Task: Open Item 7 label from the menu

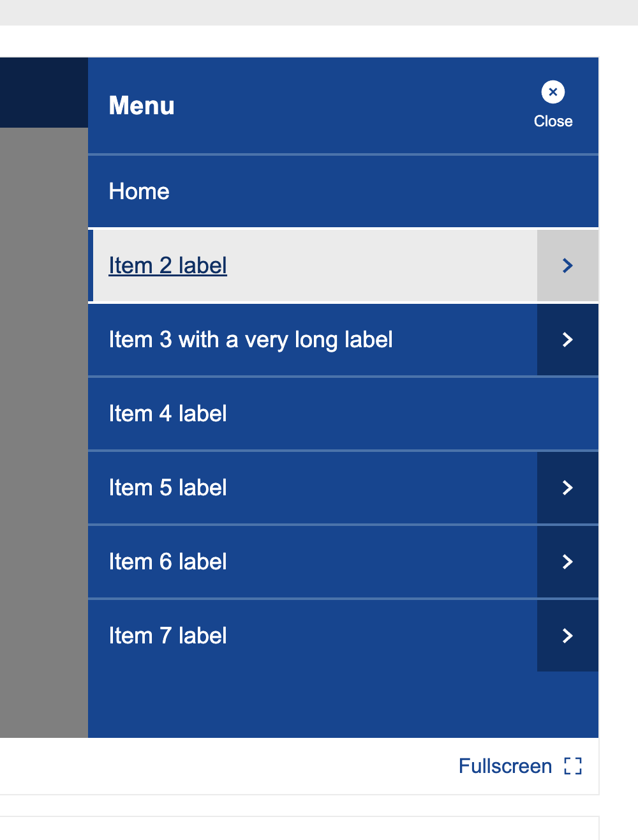Action: point(168,635)
